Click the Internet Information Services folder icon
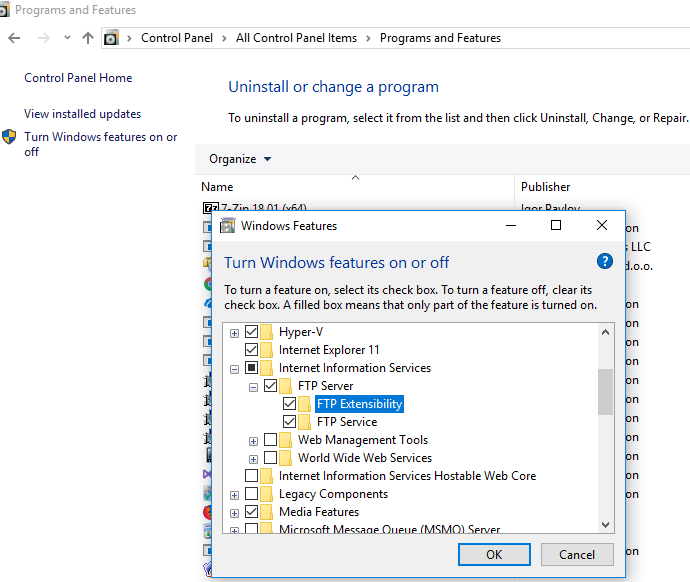Screen dimensions: 690x582 point(267,368)
